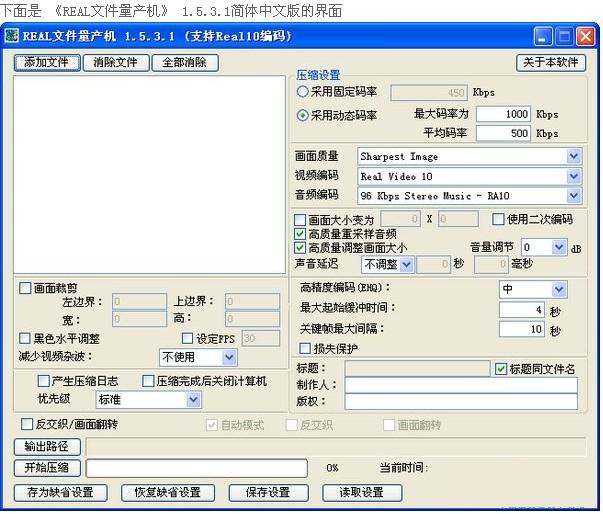Click the 制作人 input field
This screenshot has height=514, width=603.
coord(461,385)
